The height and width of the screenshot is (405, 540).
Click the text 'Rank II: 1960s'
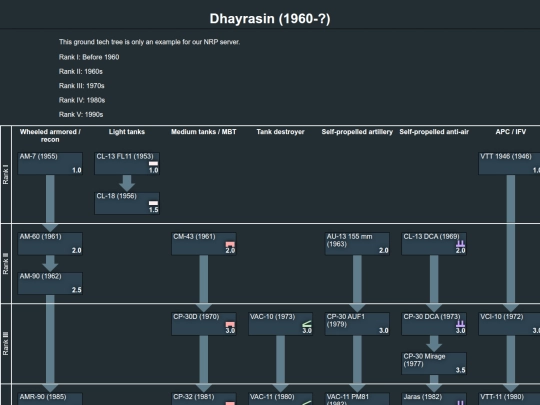pyautogui.click(x=81, y=72)
